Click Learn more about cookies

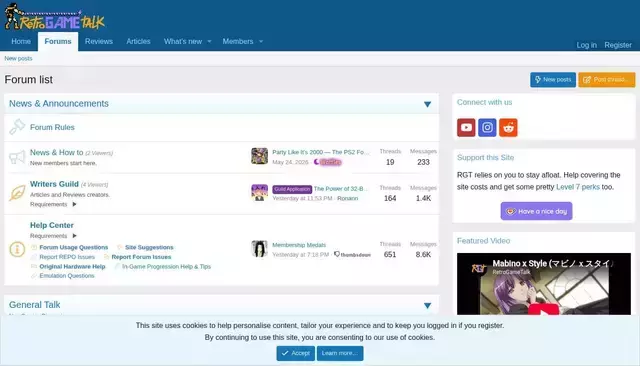click(x=340, y=353)
